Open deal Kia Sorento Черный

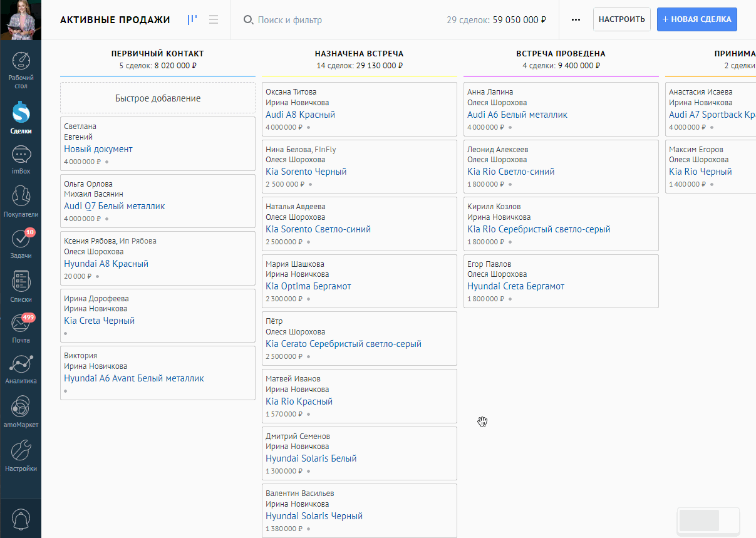[x=306, y=172]
